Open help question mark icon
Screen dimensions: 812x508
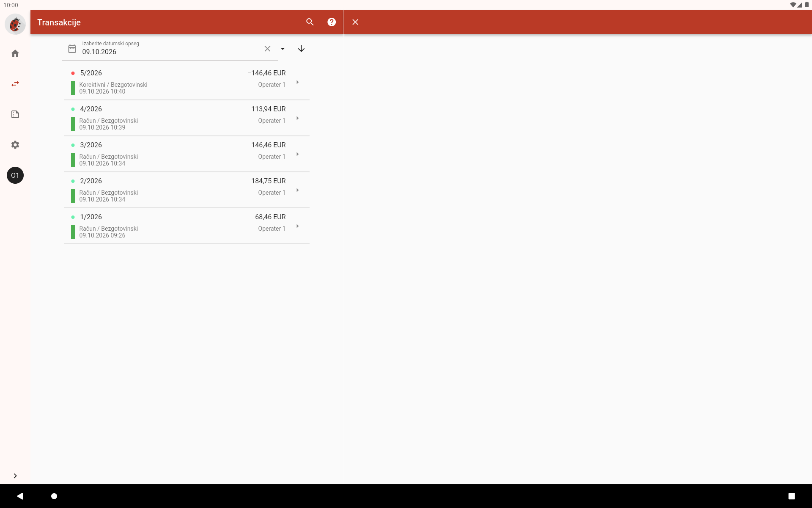point(332,22)
